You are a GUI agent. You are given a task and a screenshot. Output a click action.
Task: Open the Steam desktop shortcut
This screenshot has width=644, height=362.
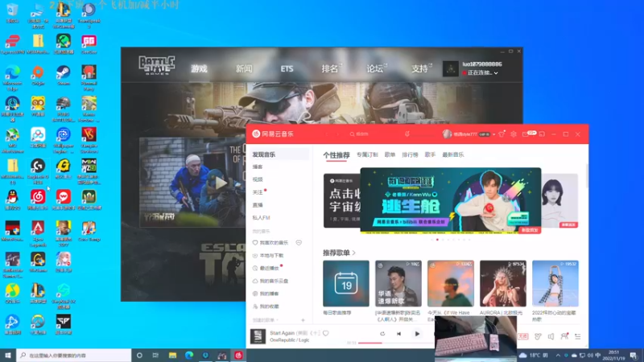tap(64, 75)
